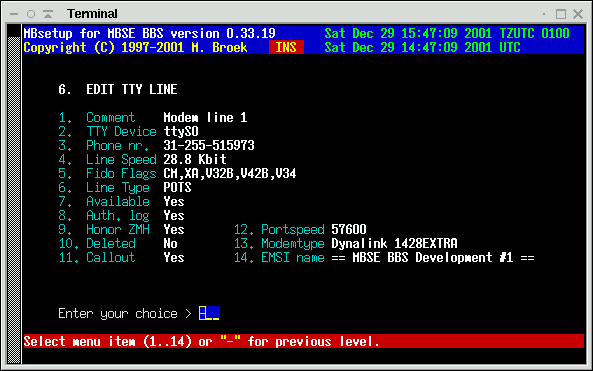Select menu item 6. Line Type

point(104,187)
